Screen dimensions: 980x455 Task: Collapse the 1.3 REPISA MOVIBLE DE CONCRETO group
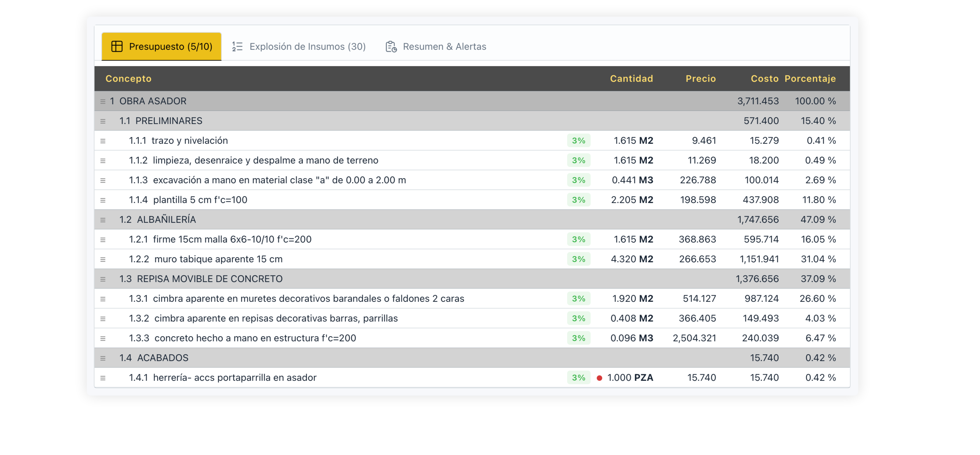(209, 279)
